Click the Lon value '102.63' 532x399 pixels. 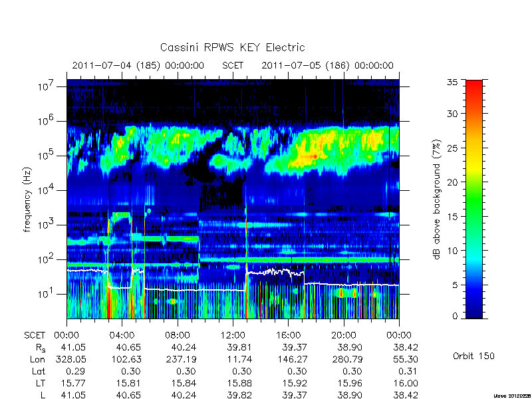coord(126,359)
